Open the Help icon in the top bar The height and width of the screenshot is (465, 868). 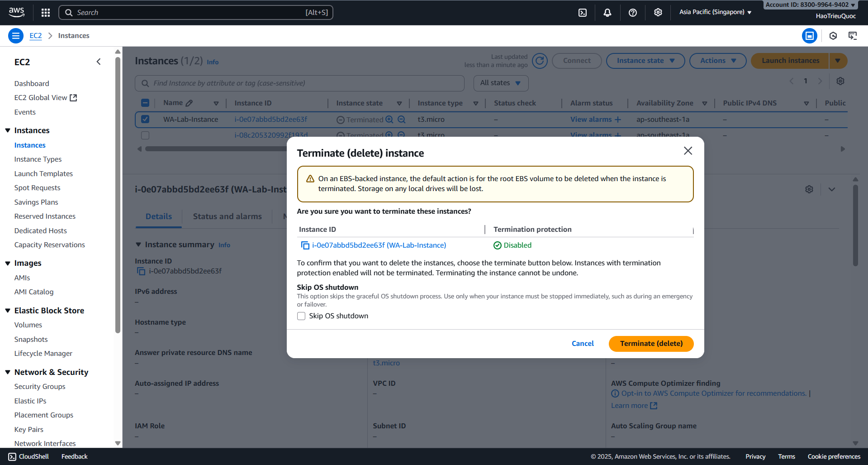[632, 12]
